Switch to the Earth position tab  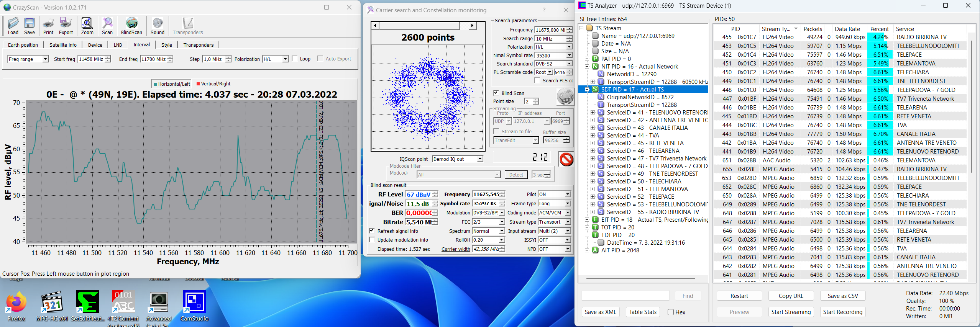[23, 45]
